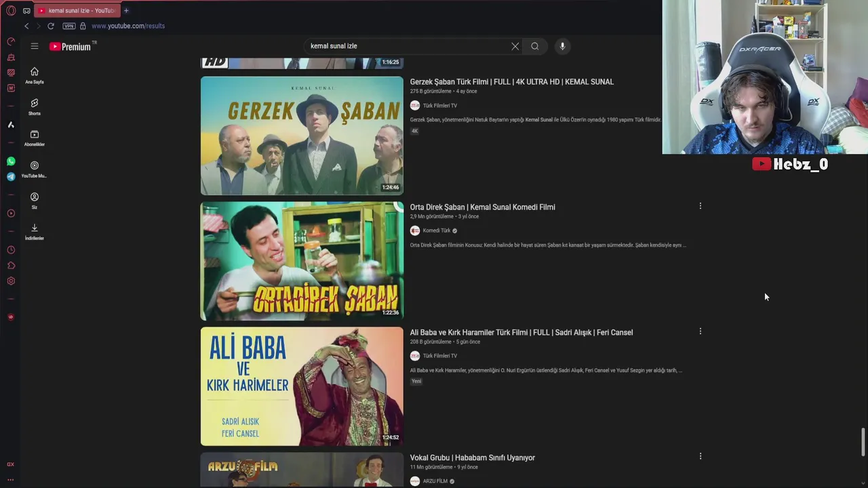Open more options for Vokal Grubu video
This screenshot has height=488, width=868.
(x=701, y=456)
